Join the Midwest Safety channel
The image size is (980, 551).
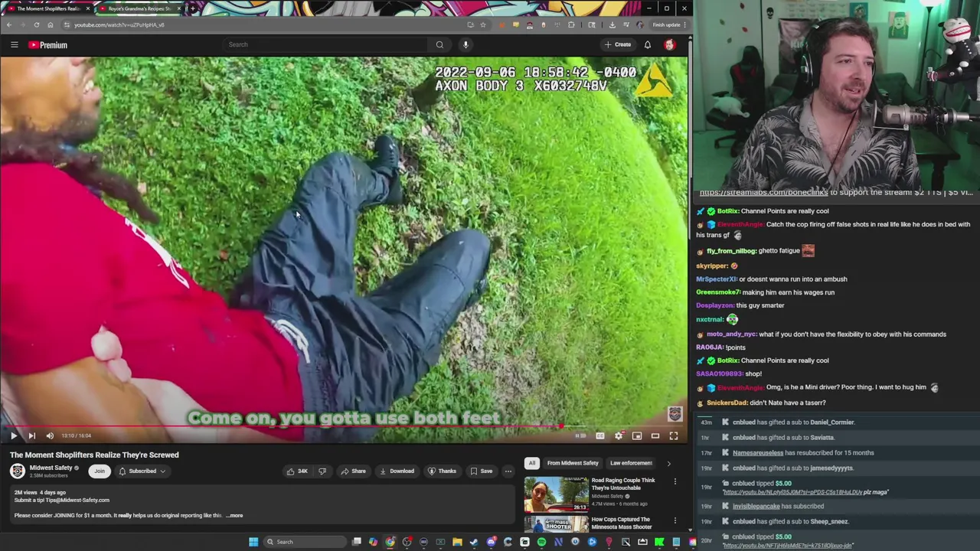[x=100, y=471]
